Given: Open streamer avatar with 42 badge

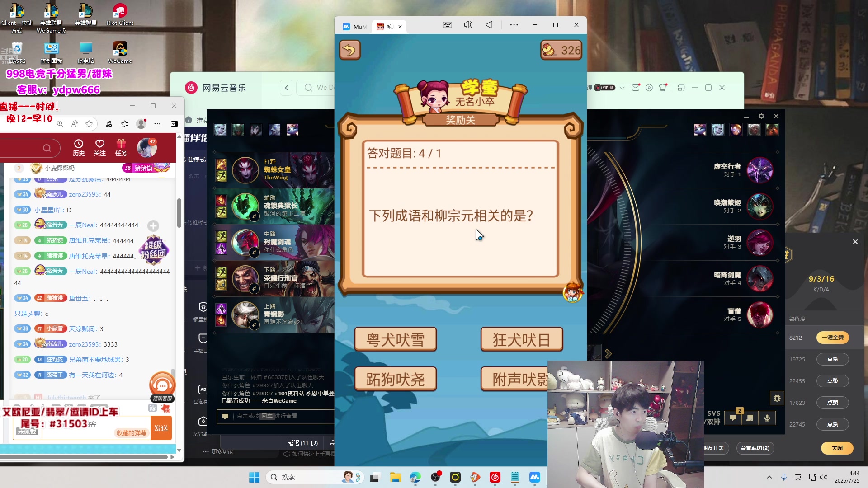Looking at the screenshot, I should (146, 148).
